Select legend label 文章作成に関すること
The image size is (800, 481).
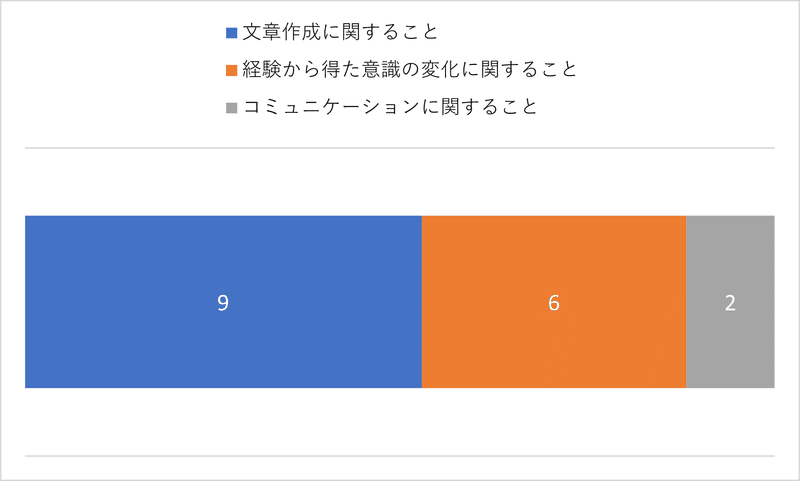pos(340,33)
